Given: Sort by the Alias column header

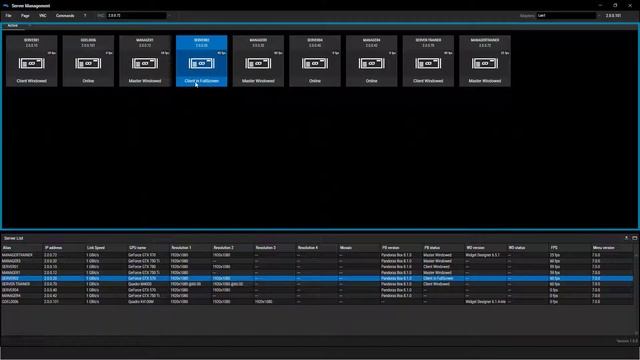Looking at the screenshot, I should [x=21, y=248].
